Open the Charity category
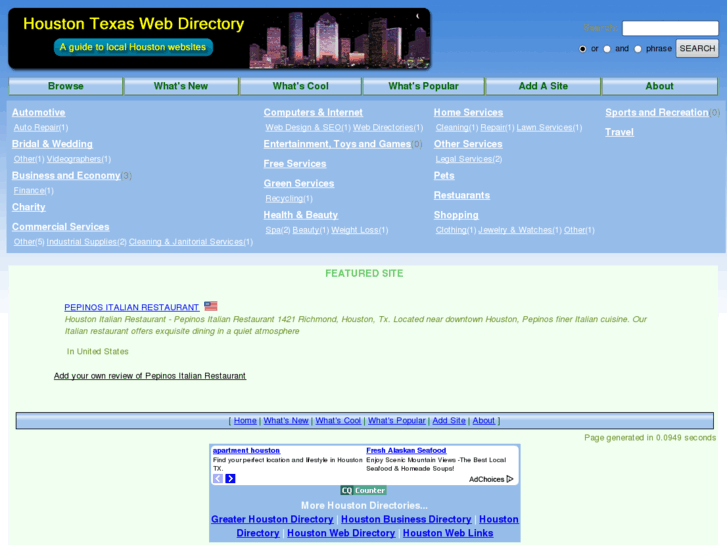The height and width of the screenshot is (545, 727). coord(29,207)
